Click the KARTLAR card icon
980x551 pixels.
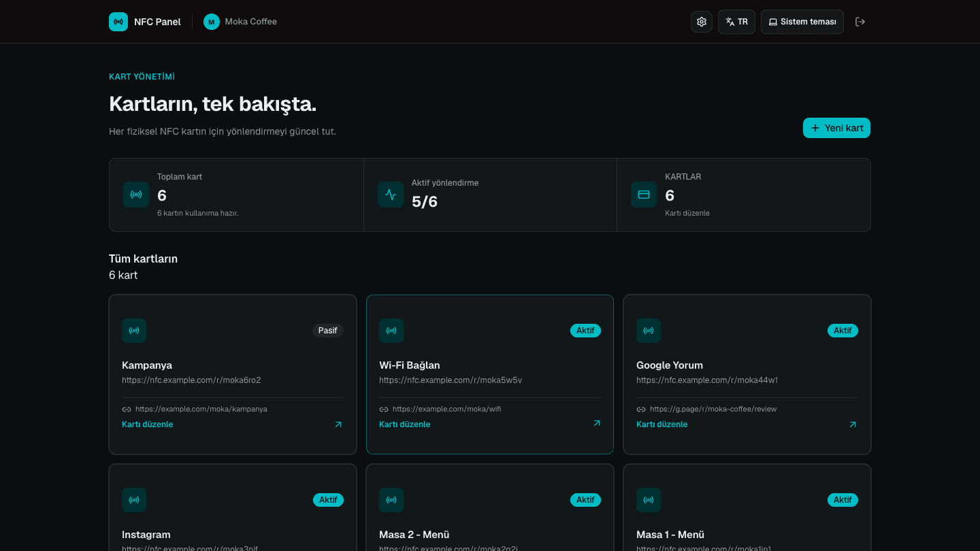coord(644,195)
